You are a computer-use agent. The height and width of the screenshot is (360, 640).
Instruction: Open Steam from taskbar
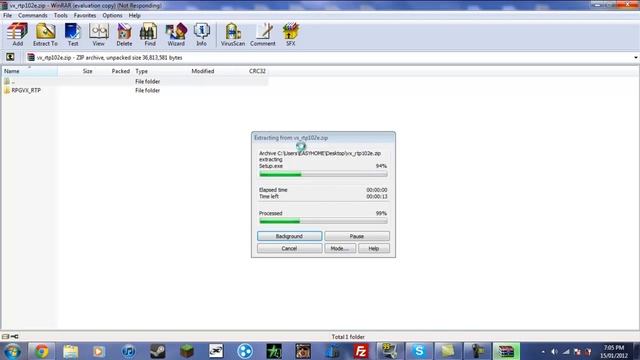pos(158,351)
